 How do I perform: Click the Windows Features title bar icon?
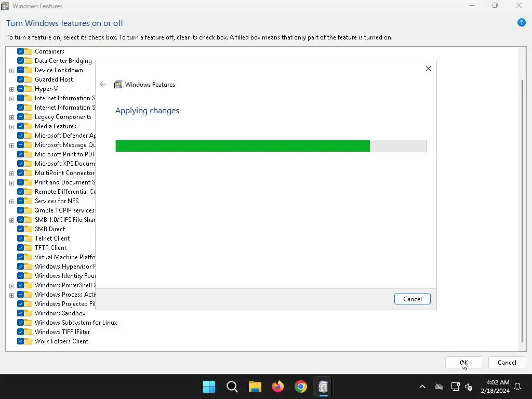point(5,6)
